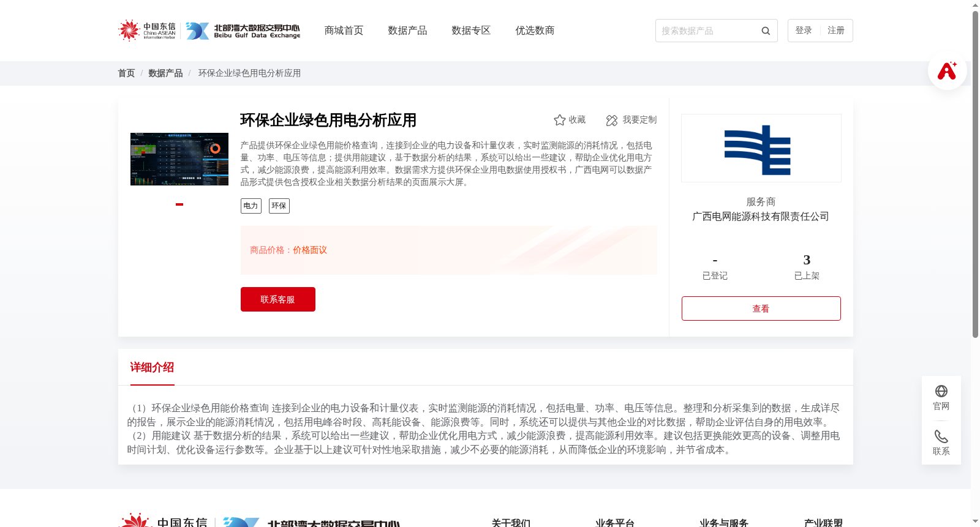Click the footer 关于我们 heading
Viewport: 980px width, 527px height.
511,523
